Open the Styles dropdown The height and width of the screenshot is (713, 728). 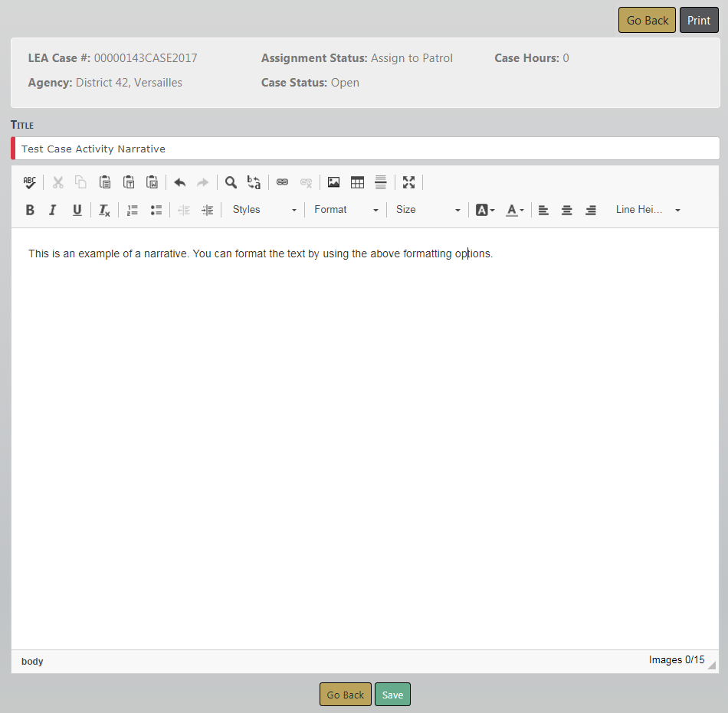coord(264,210)
